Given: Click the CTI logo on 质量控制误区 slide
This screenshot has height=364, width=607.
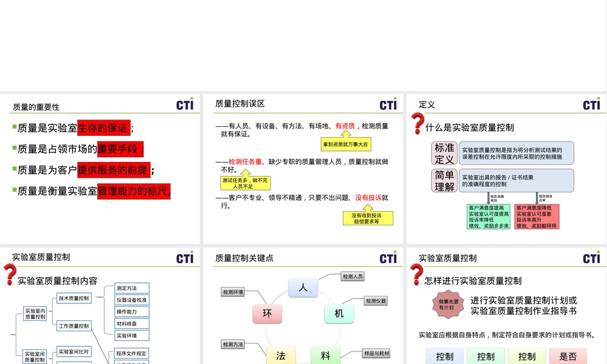Looking at the screenshot, I should (x=388, y=104).
